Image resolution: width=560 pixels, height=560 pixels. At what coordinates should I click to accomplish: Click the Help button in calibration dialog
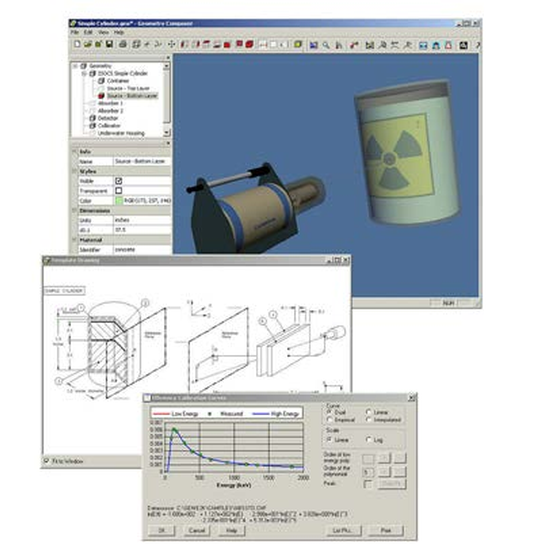(231, 530)
